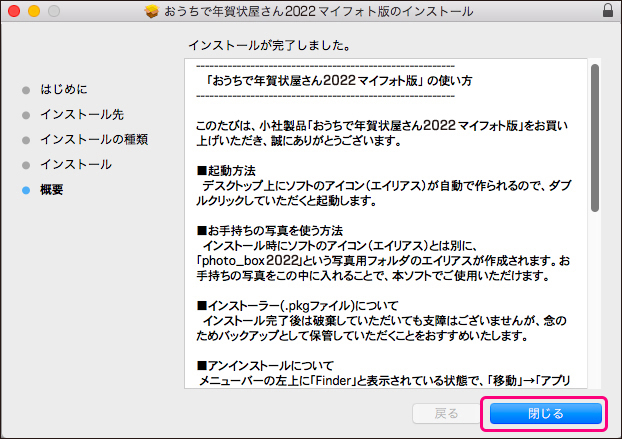This screenshot has width=622, height=439.
Task: Click the ■起動方法 heading
Action: coord(226,171)
